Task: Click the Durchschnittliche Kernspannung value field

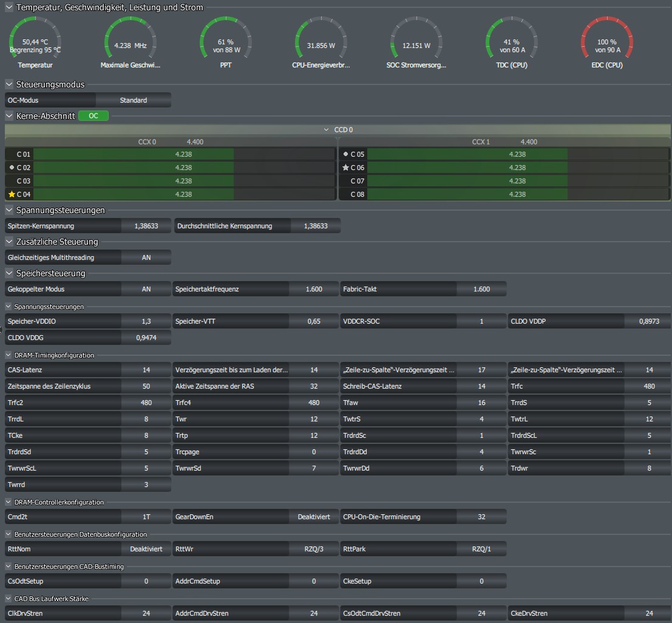Action: tap(316, 225)
